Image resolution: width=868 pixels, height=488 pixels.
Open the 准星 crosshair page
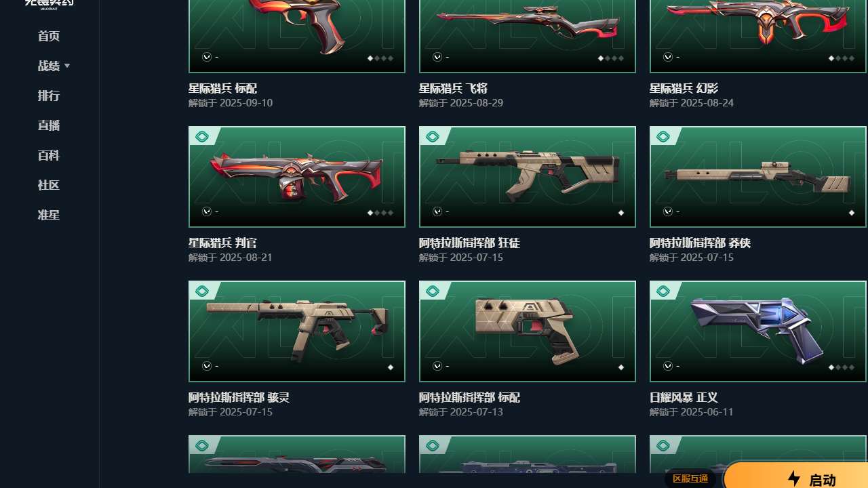pos(49,215)
